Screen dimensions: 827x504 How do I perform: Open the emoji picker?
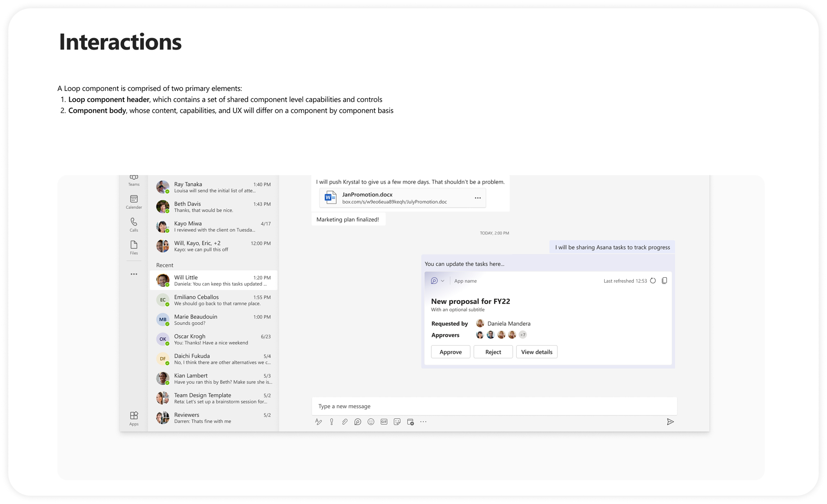tap(370, 422)
